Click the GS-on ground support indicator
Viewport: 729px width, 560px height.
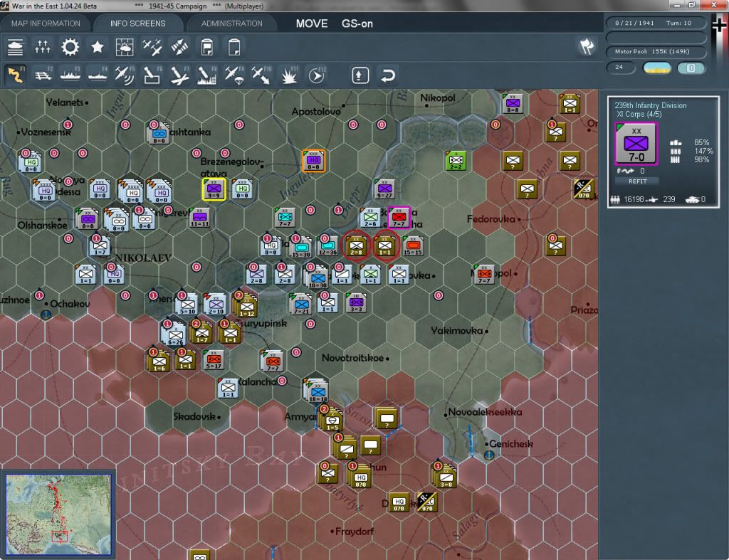pyautogui.click(x=357, y=23)
